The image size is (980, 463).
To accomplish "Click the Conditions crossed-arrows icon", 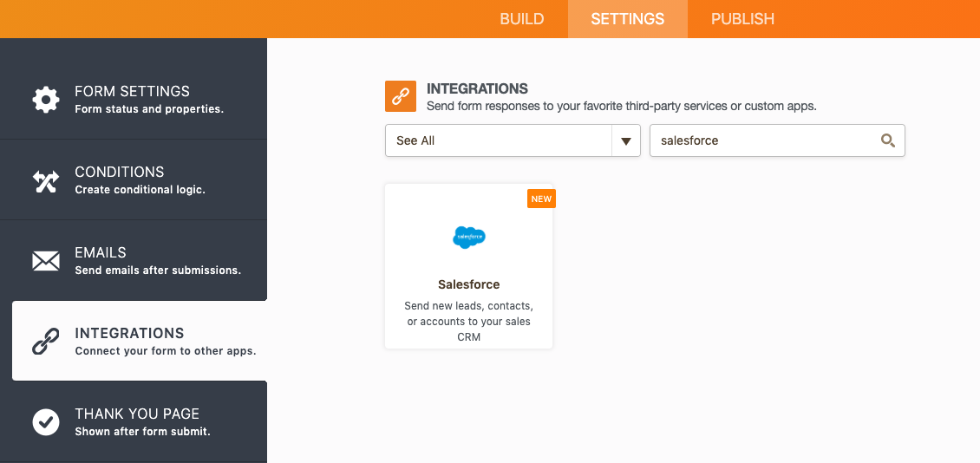I will 46,180.
